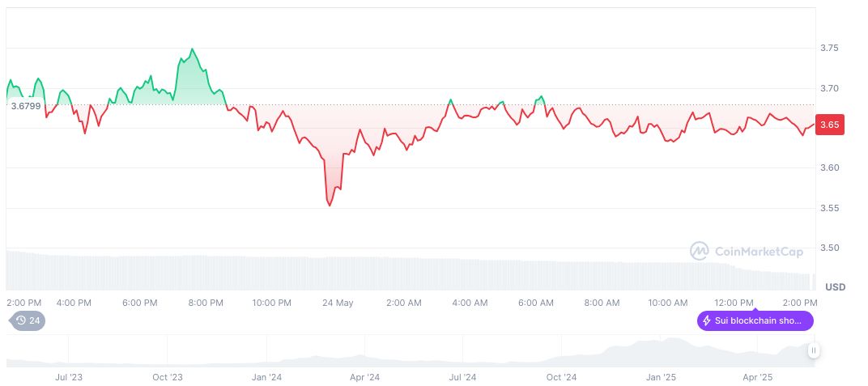
Task: Click the clock icon on the 24 badge
Action: point(20,320)
